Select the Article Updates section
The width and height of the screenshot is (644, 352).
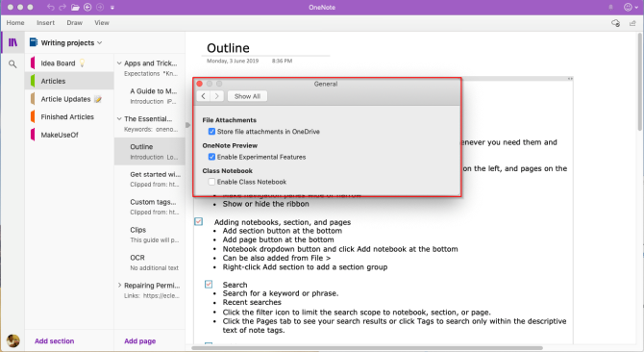(69, 99)
